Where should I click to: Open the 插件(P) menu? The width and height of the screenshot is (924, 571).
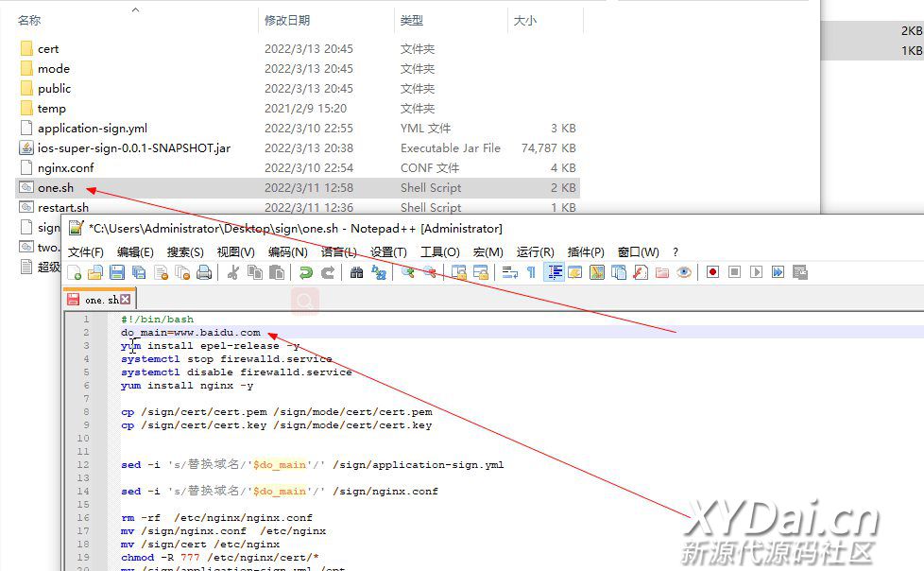point(586,251)
